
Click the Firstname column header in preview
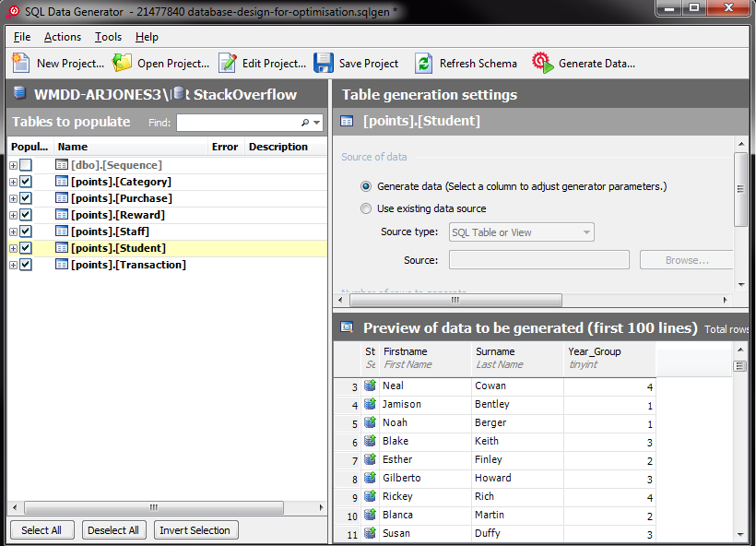pos(425,358)
